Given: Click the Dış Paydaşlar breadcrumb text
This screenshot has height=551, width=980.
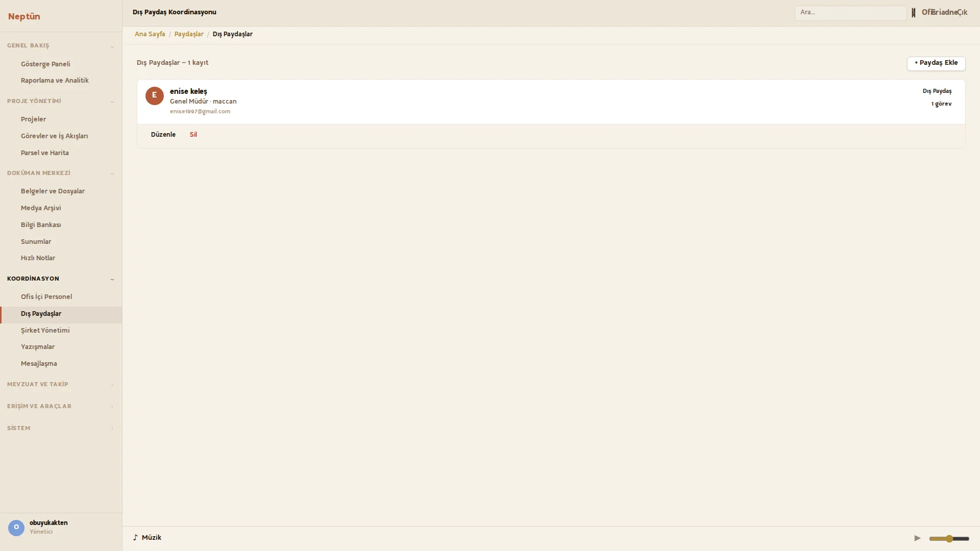Looking at the screenshot, I should 232,34.
